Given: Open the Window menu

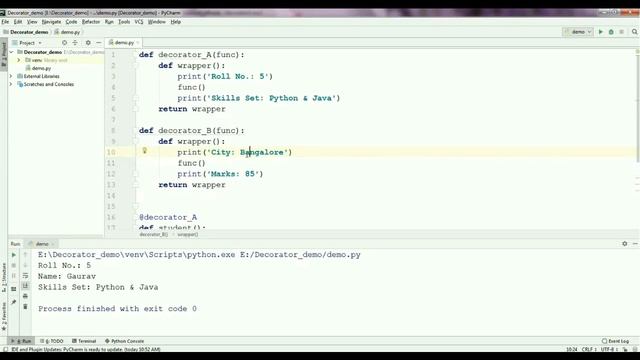Looking at the screenshot, I should tap(156, 22).
